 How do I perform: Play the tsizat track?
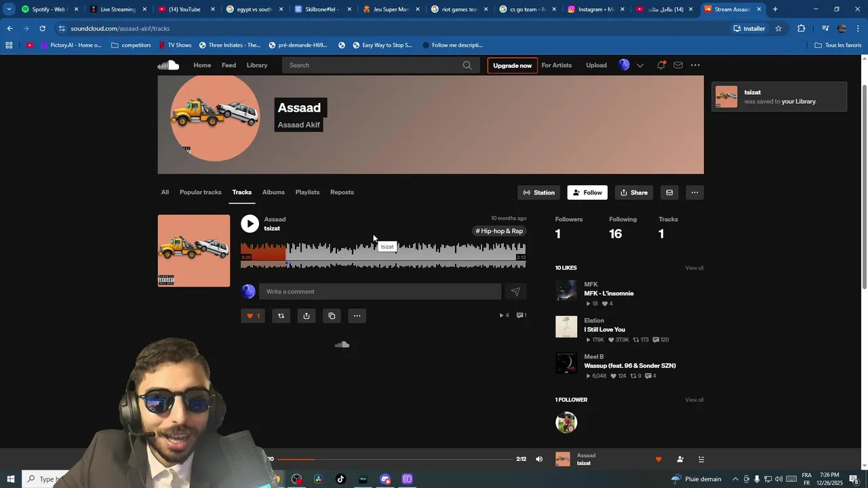250,224
